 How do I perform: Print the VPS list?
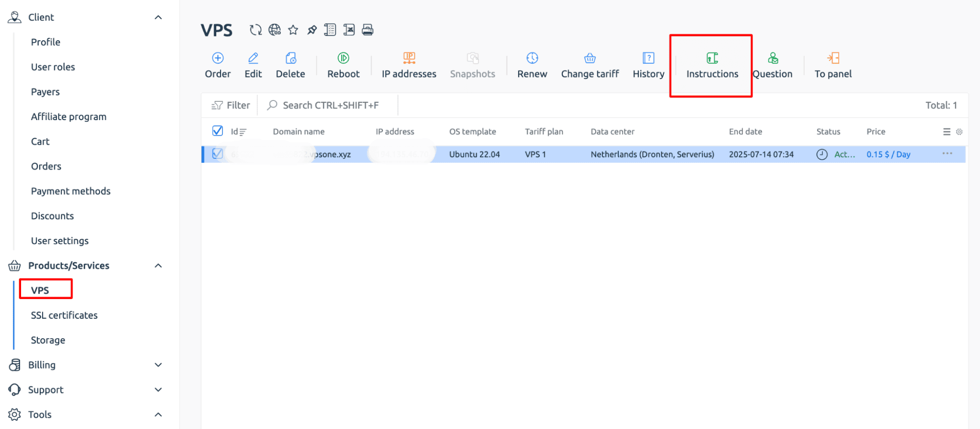click(x=368, y=30)
